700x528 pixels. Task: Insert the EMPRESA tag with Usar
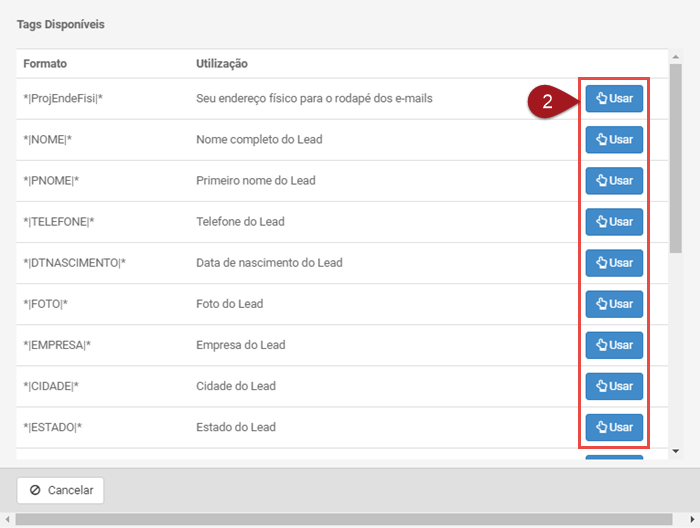(614, 345)
